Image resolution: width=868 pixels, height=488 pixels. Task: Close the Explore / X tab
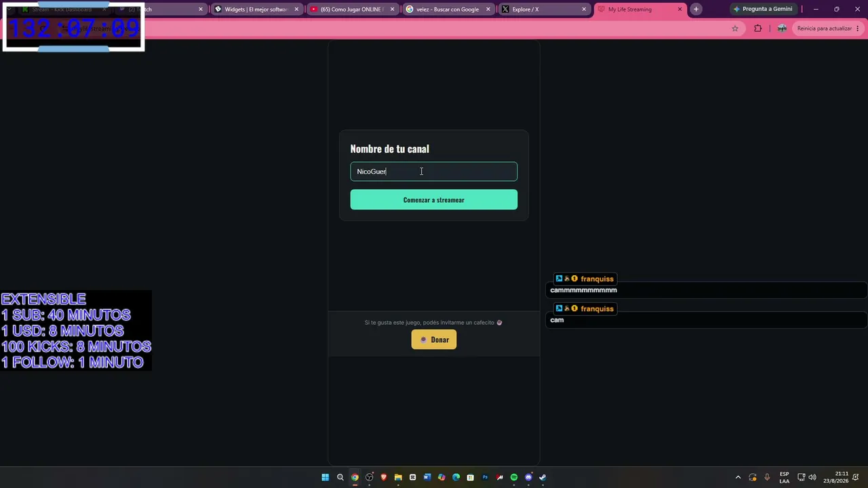(584, 9)
